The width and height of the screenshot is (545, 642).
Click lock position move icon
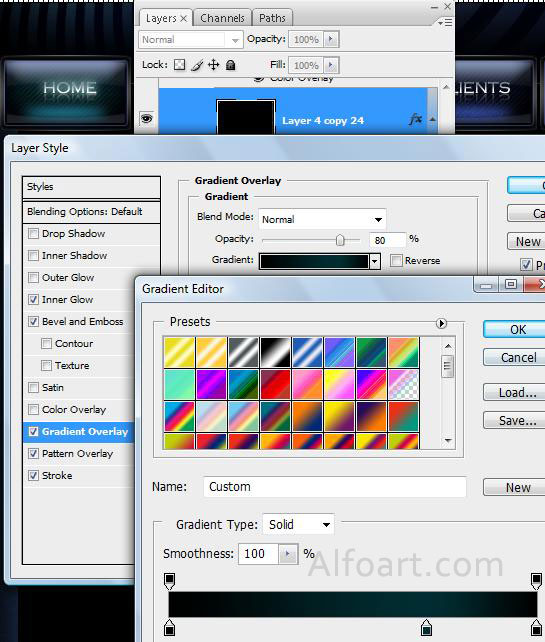pyautogui.click(x=213, y=65)
